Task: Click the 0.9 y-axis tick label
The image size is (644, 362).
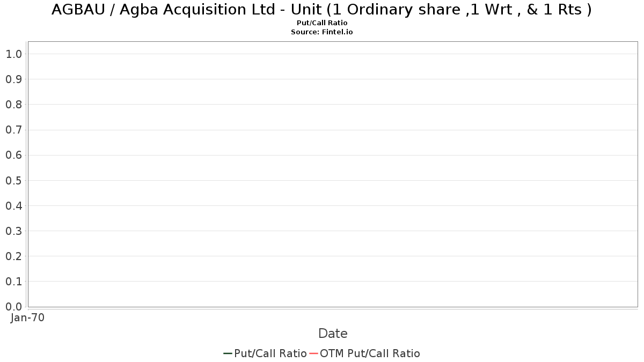Action: tap(14, 79)
